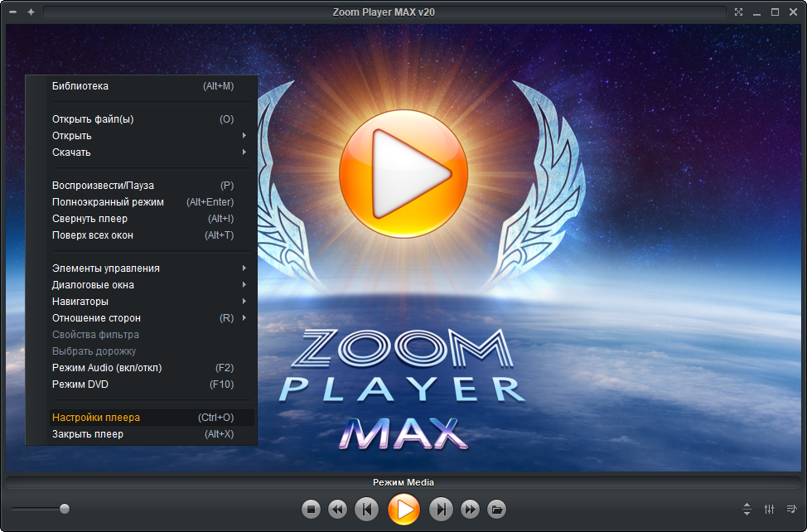Viewport: 807px width, 532px height.
Task: Click the timeline seek bar above playback controls
Action: pos(403,482)
